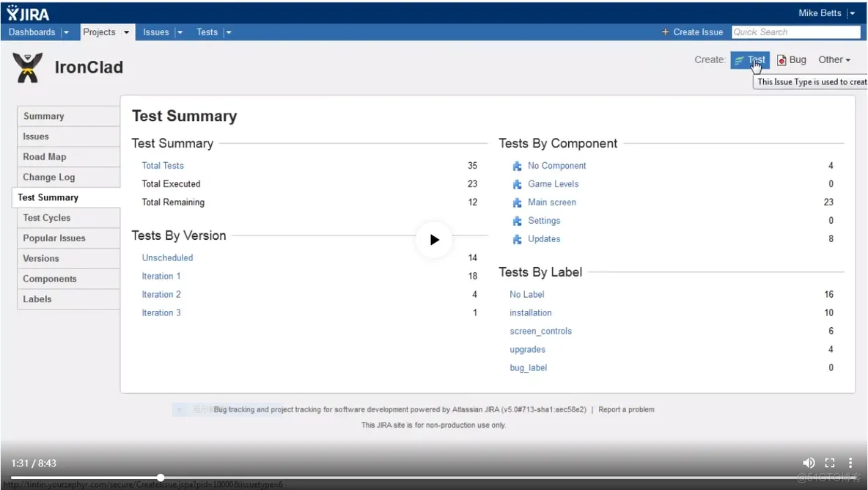Click the Total Remaining label
The image size is (868, 490).
[173, 202]
